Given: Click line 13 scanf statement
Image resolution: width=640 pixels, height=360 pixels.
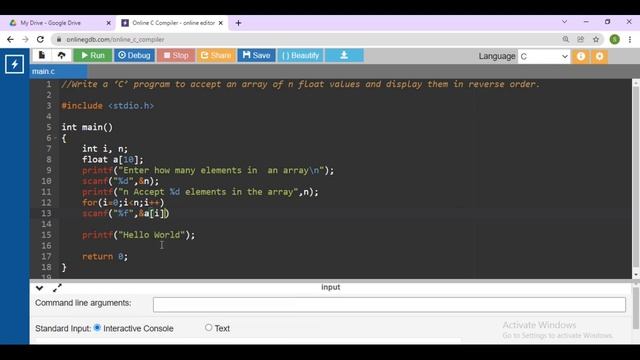Looking at the screenshot, I should click(126, 213).
